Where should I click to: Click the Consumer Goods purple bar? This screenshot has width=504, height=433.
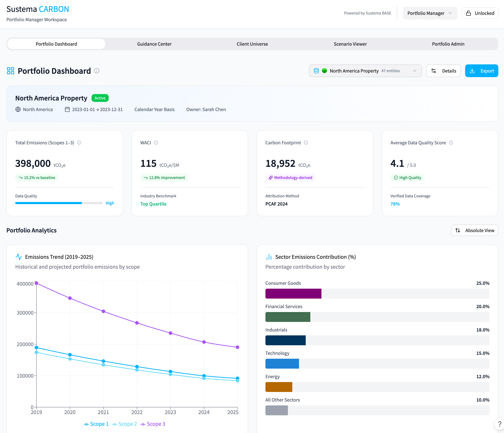pyautogui.click(x=293, y=294)
